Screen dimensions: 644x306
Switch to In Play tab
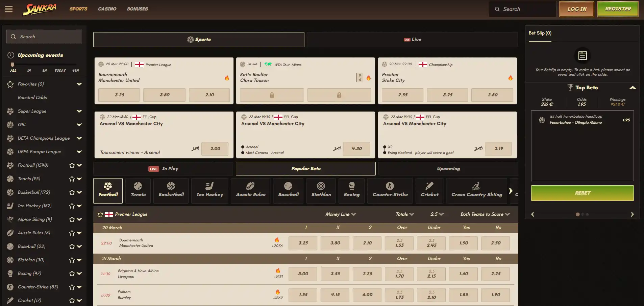163,169
